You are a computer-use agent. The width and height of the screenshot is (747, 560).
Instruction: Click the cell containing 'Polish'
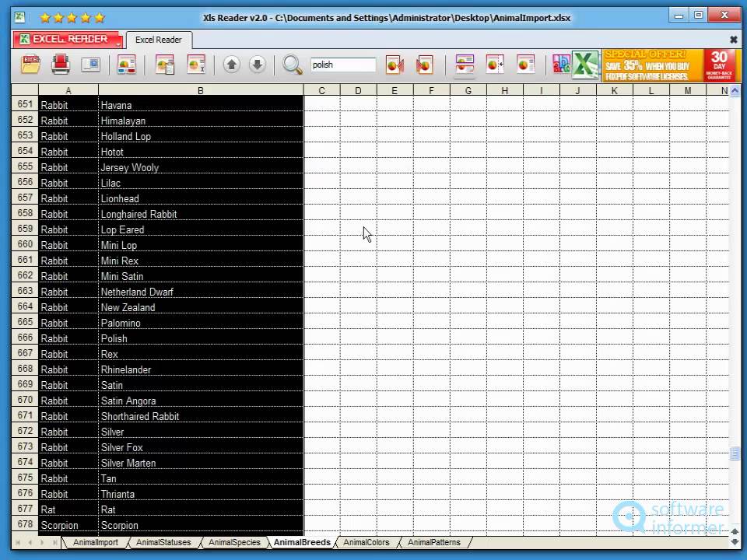click(201, 338)
